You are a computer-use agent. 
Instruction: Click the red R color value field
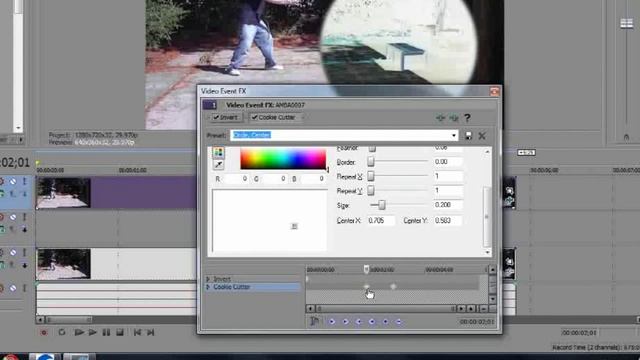[236, 179]
